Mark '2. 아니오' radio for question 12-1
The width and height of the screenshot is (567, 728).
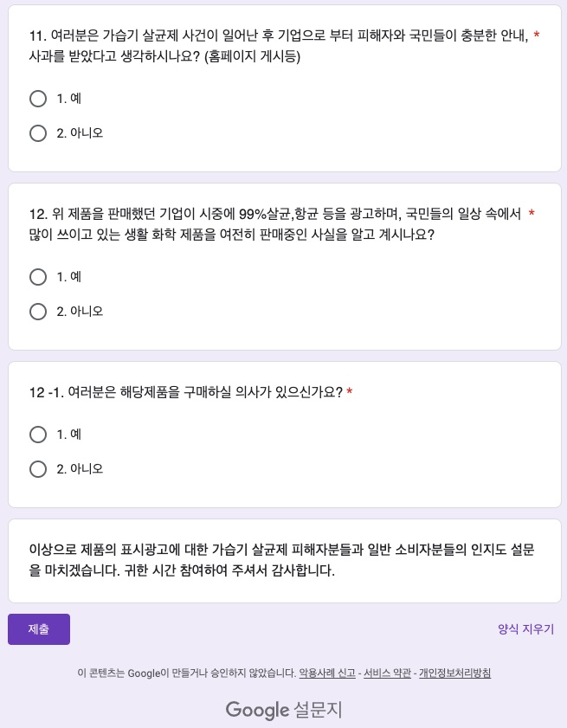coord(38,469)
